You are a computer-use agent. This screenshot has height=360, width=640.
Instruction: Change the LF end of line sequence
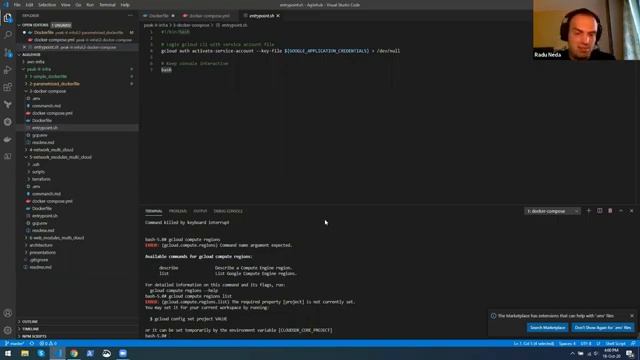598,343
